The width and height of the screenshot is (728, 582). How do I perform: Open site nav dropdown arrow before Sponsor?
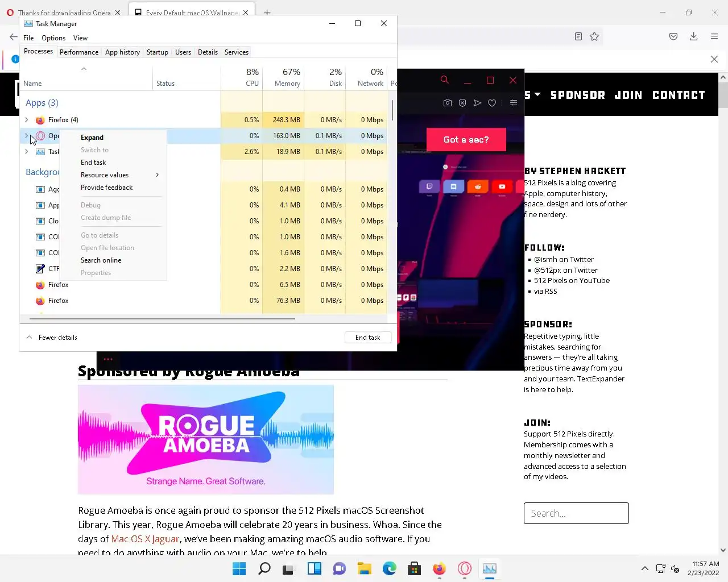click(x=537, y=94)
